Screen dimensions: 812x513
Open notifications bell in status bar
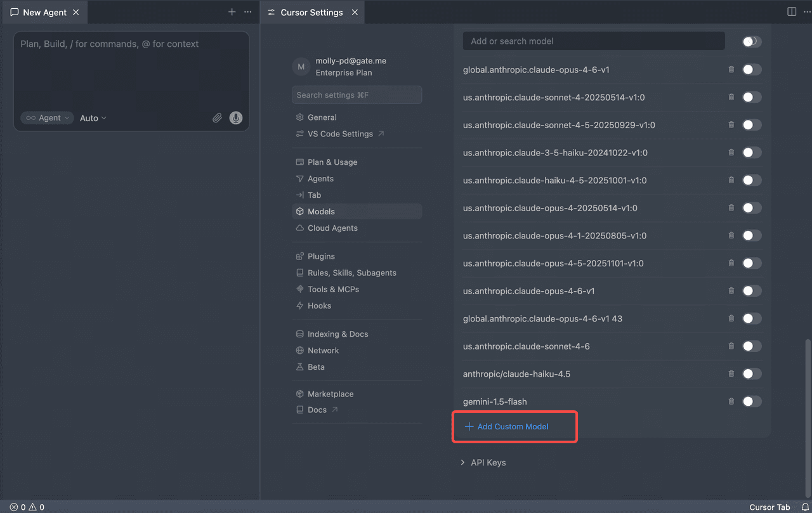click(804, 507)
